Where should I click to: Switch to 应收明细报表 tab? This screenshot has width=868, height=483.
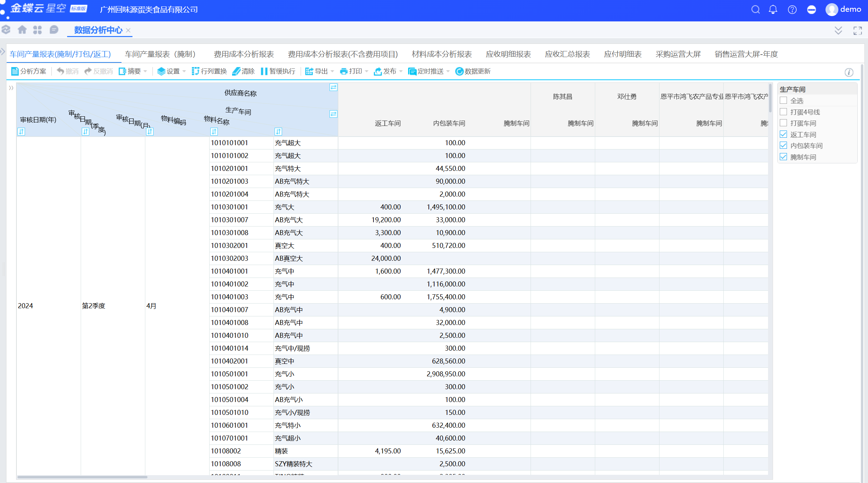tap(508, 54)
